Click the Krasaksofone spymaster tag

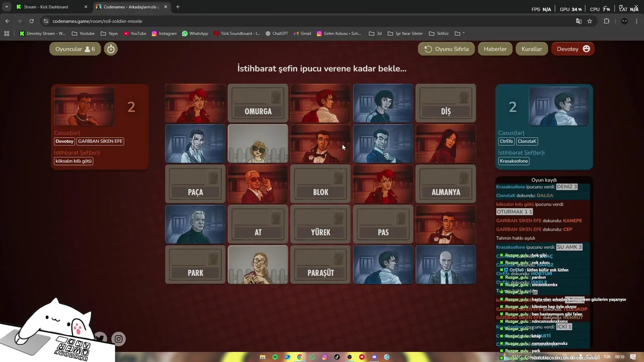click(514, 161)
